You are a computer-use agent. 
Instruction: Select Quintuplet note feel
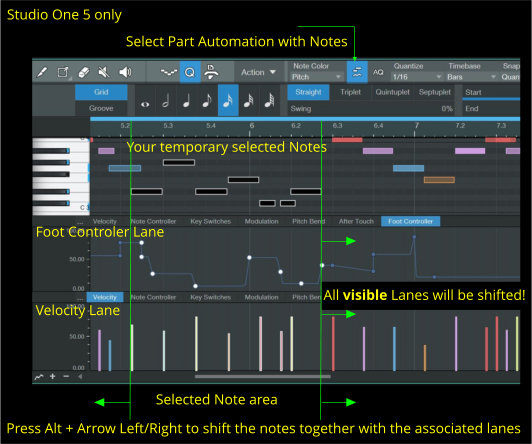pyautogui.click(x=392, y=92)
